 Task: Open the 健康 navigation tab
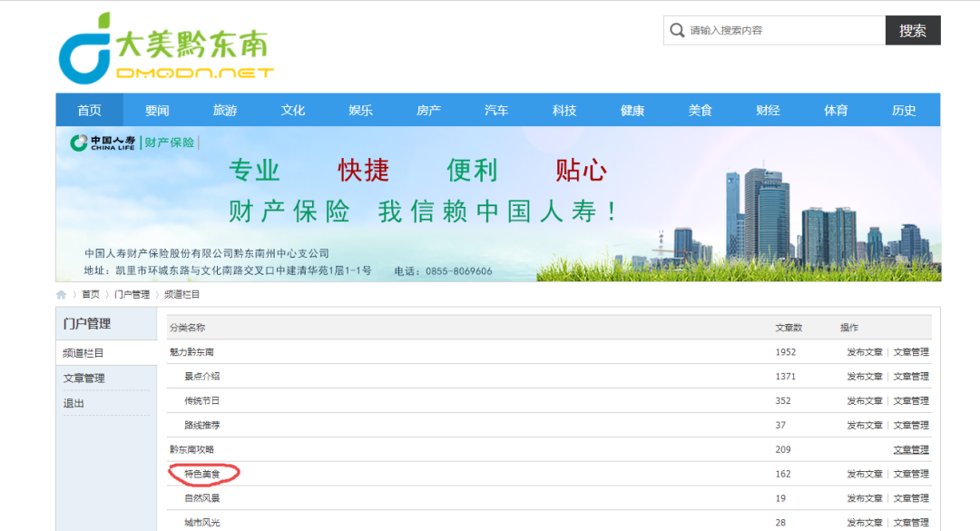pos(632,110)
